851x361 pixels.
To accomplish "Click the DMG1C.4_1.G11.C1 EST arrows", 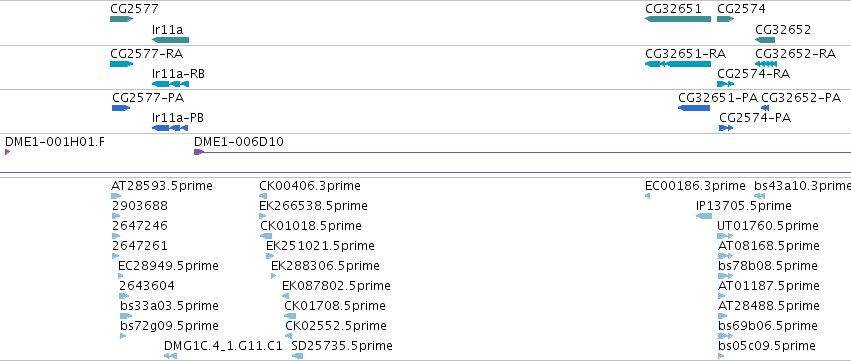I will tap(170, 356).
